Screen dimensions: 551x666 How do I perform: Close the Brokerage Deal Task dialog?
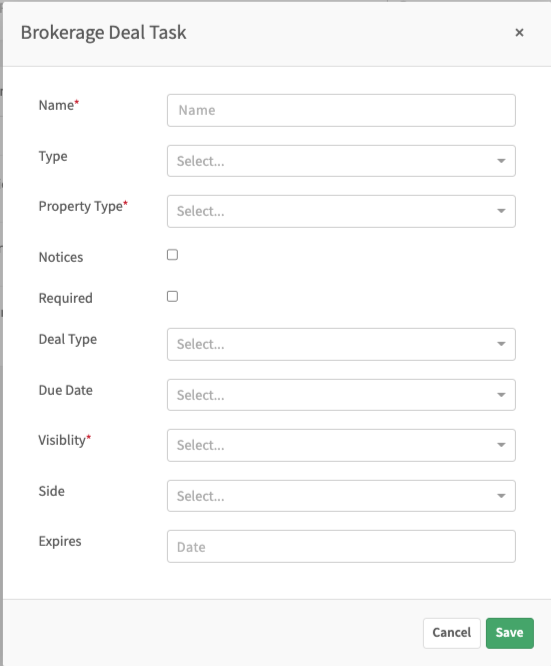(x=519, y=33)
